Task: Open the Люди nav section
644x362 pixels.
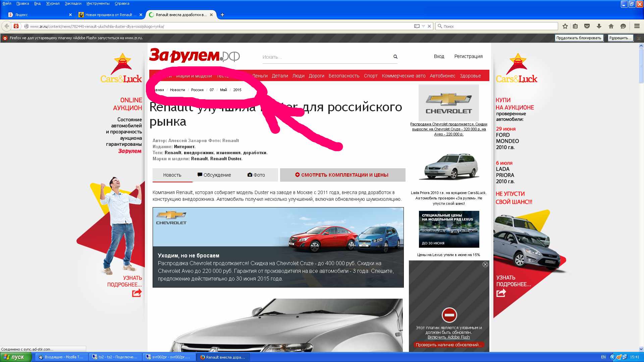Action: (298, 76)
